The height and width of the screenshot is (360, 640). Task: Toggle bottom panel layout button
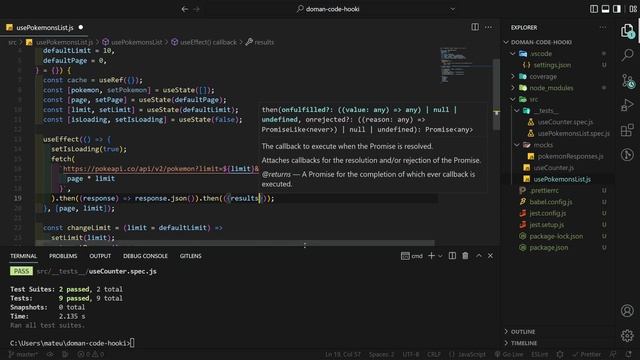(605, 9)
